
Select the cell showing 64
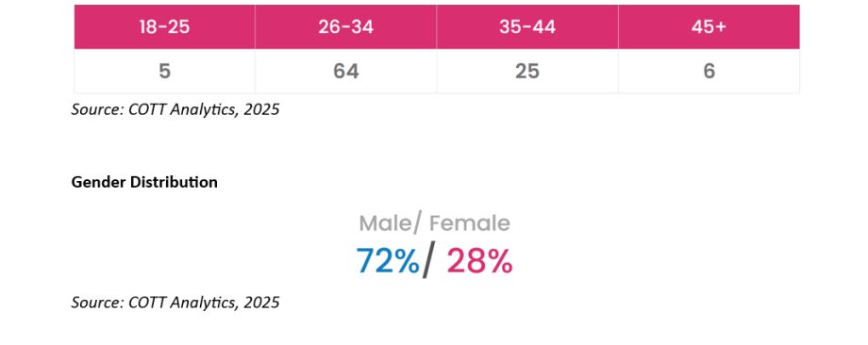346,72
